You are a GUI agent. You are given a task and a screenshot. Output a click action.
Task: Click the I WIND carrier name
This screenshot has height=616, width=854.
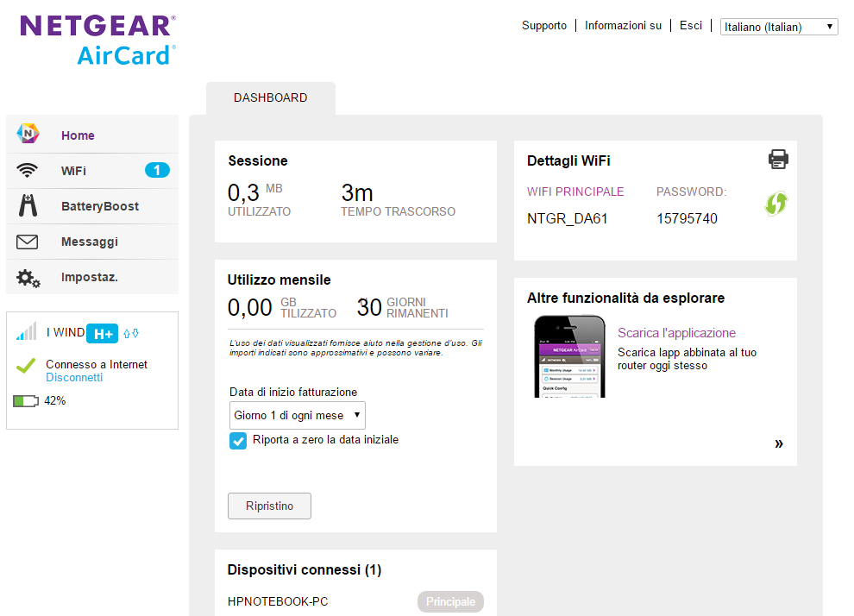66,332
